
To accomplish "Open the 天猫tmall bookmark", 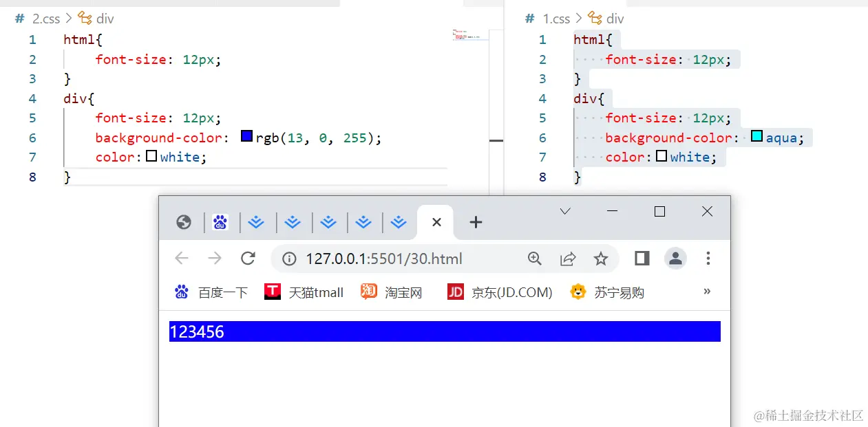I will [304, 292].
